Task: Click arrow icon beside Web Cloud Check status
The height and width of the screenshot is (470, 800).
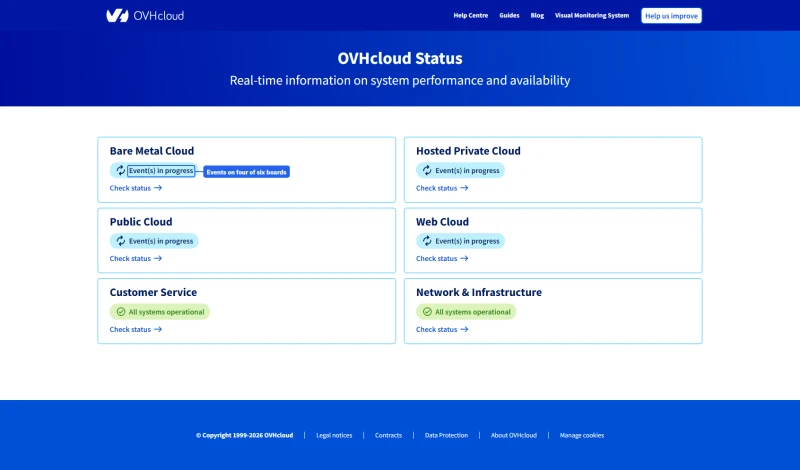Action: (464, 259)
